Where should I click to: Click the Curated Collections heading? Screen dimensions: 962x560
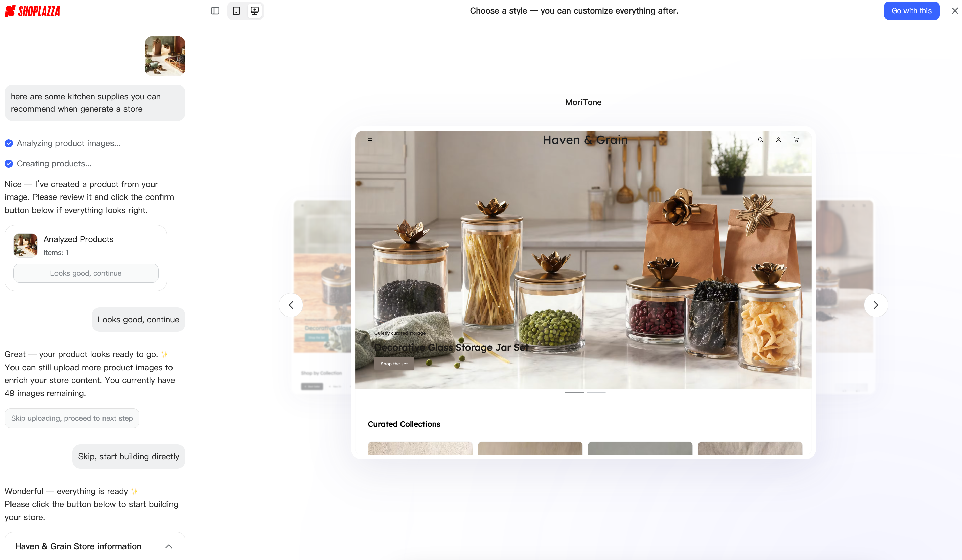click(404, 424)
